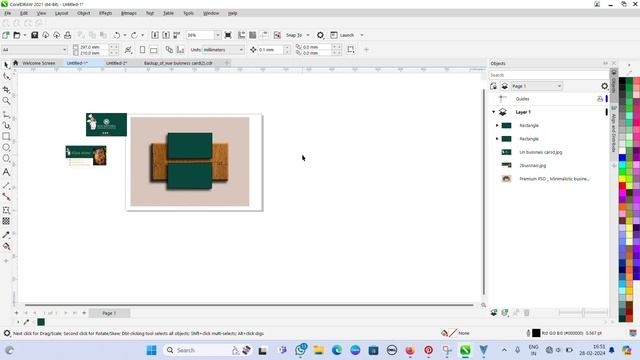The height and width of the screenshot is (360, 640).
Task: Open the Layout menu
Action: pos(61,13)
